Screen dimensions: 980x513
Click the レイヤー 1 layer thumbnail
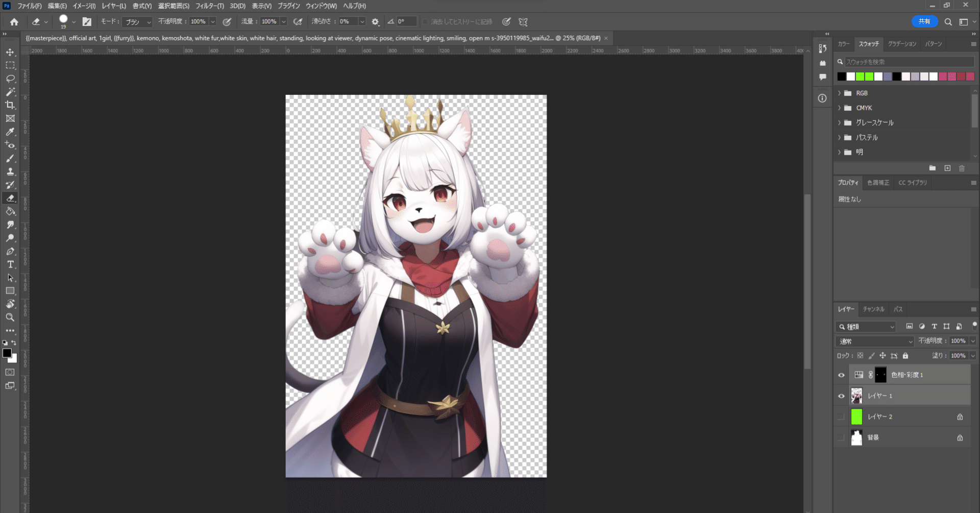[857, 396]
